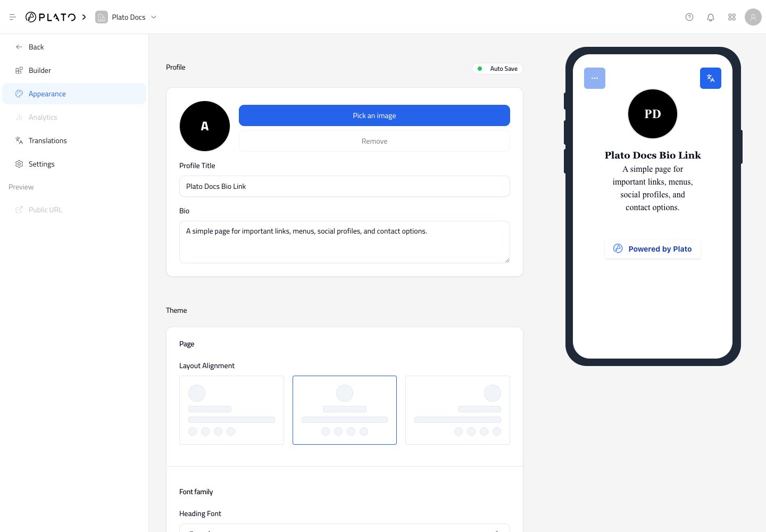Click the Layout Alignment label
The height and width of the screenshot is (532, 766).
pyautogui.click(x=207, y=365)
